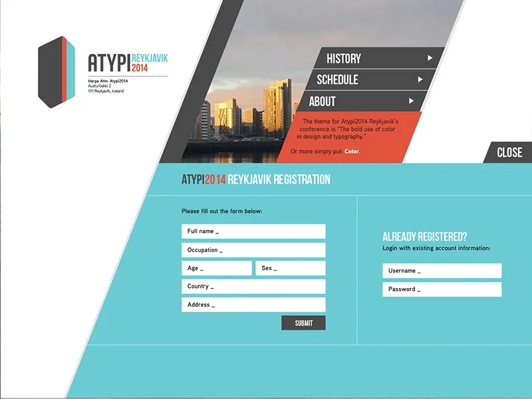This screenshot has height=399, width=532.
Task: Focus the Username login field
Action: coord(442,271)
